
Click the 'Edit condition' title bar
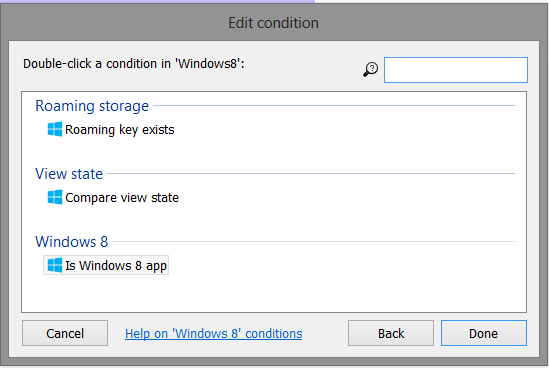click(x=273, y=23)
